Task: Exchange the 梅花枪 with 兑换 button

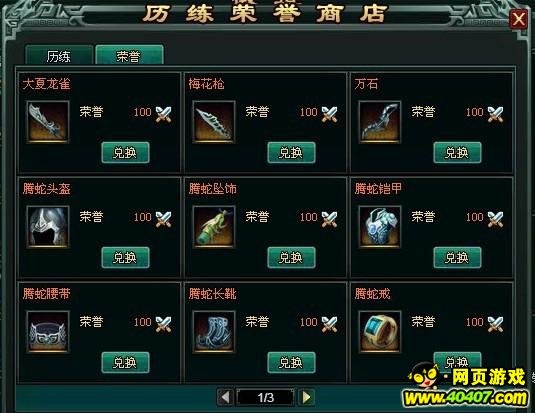Action: click(291, 153)
